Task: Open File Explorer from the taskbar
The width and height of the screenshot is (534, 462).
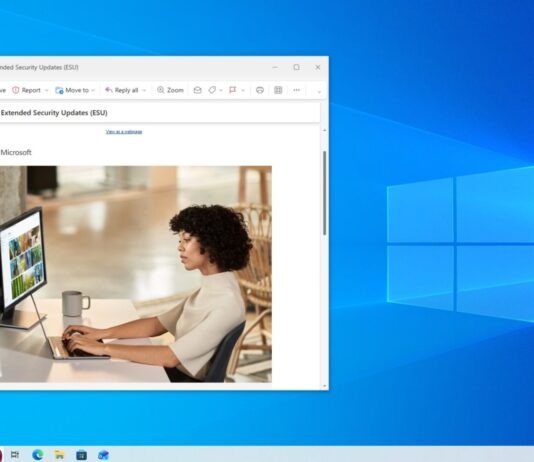Action: [59, 455]
